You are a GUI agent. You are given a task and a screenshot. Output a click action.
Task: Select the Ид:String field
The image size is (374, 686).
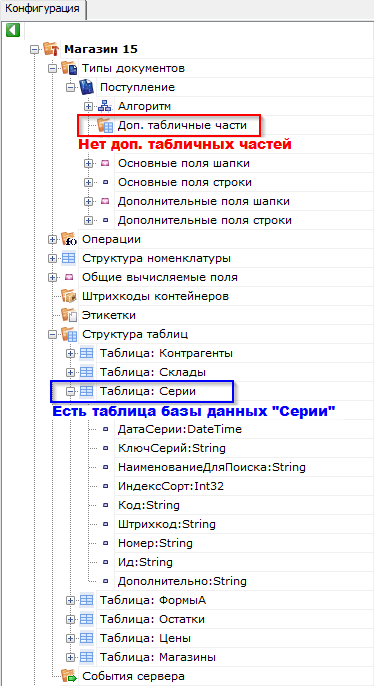click(145, 562)
